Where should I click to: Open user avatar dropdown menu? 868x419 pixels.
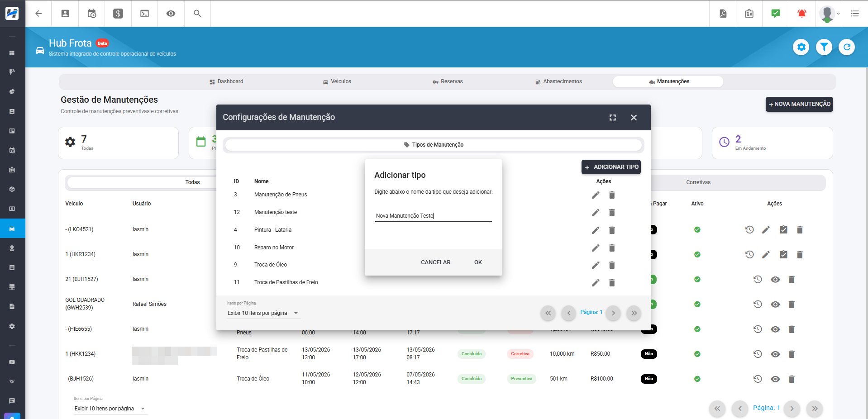(830, 14)
